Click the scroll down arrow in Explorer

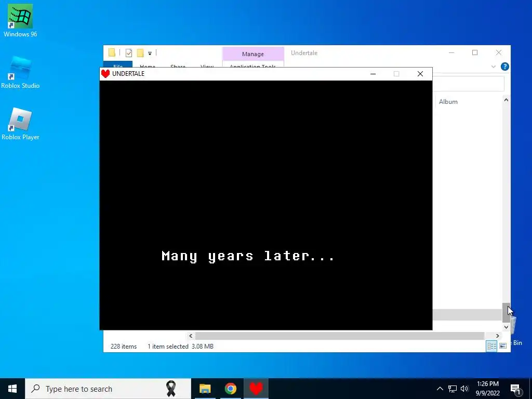(506, 327)
